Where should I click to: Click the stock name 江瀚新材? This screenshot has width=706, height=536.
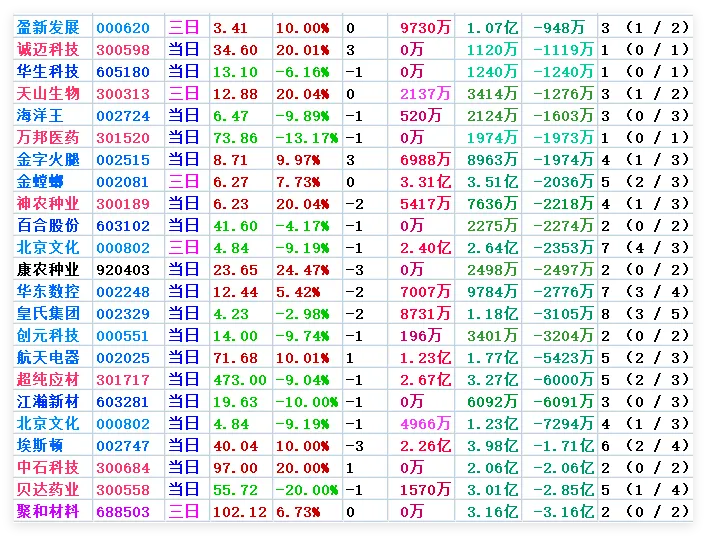click(48, 402)
